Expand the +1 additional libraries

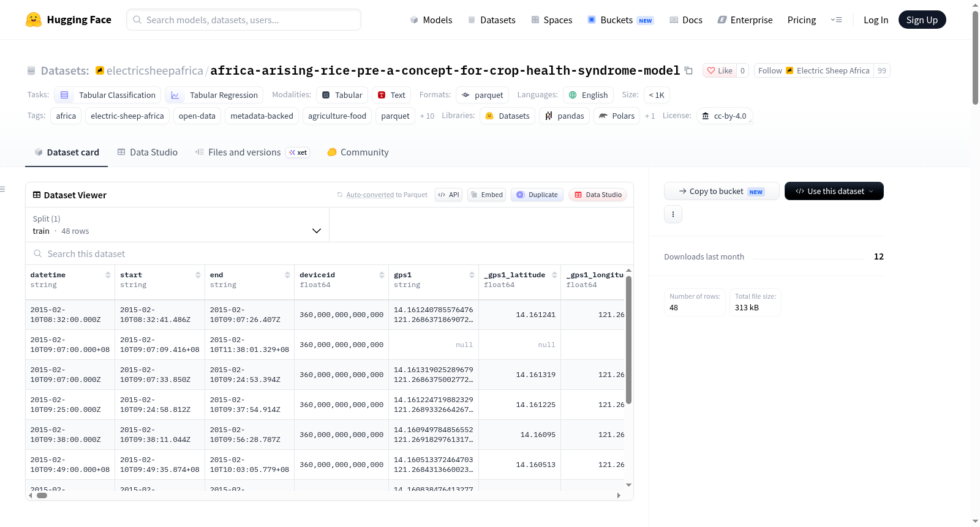click(x=650, y=116)
